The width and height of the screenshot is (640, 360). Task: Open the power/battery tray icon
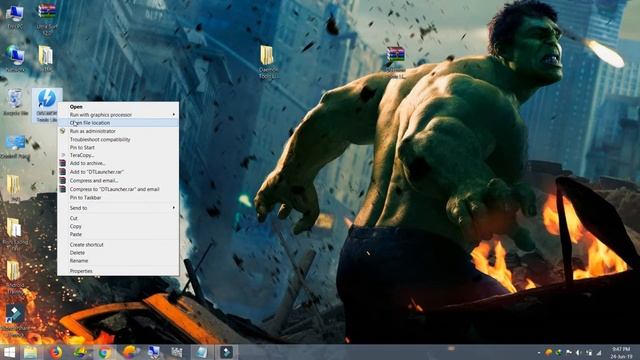589,352
